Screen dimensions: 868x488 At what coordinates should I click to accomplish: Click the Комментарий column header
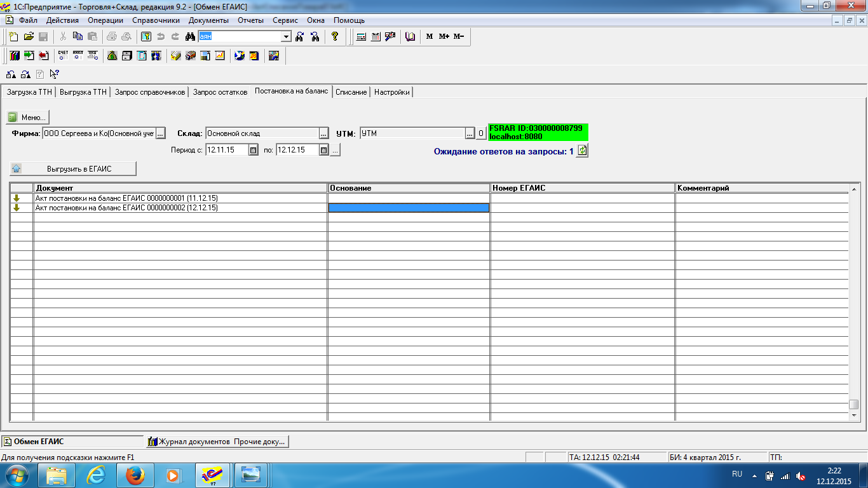pos(762,188)
